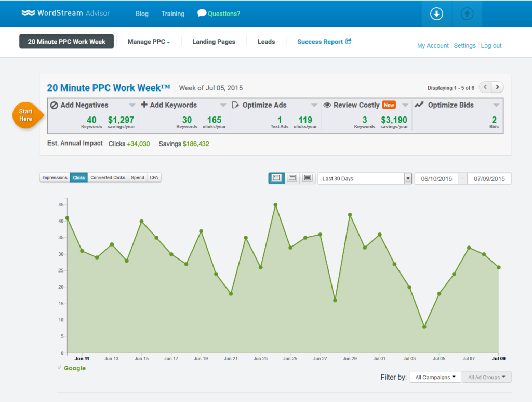Expand the Optimize Ads dropdown arrow
This screenshot has width=532, height=402.
pyautogui.click(x=314, y=105)
